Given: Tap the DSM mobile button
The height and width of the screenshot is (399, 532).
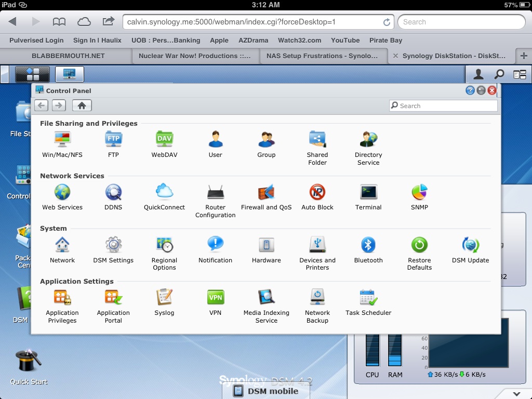Looking at the screenshot, I should [x=267, y=391].
